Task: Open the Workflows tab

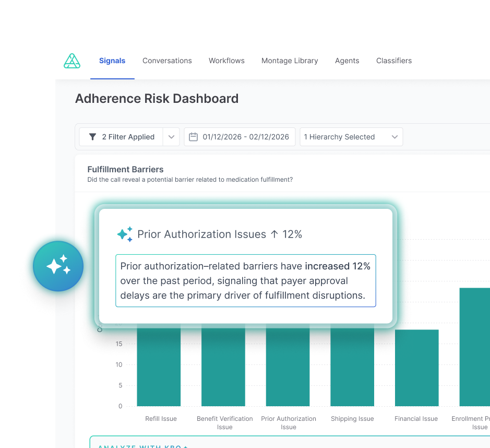Action: [x=226, y=61]
